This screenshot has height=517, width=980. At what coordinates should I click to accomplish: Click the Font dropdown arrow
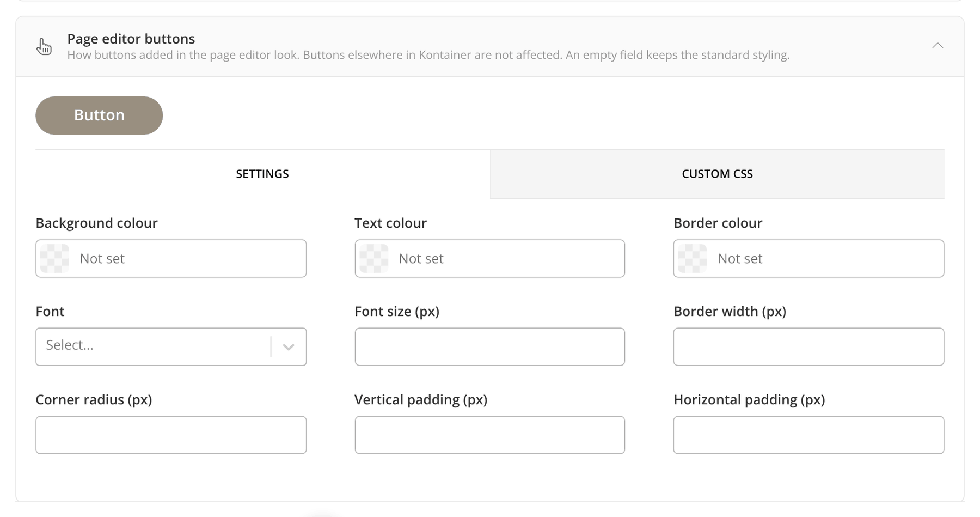tap(289, 346)
